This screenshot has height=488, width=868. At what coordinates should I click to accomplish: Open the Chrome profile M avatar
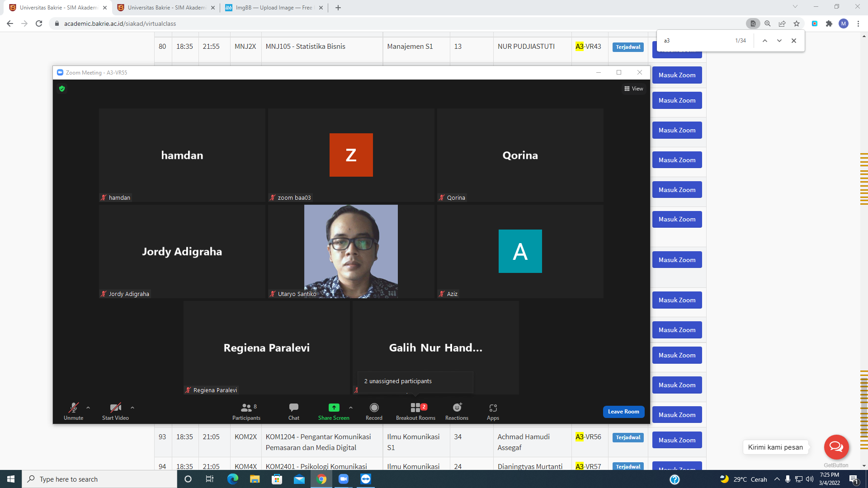tap(844, 23)
